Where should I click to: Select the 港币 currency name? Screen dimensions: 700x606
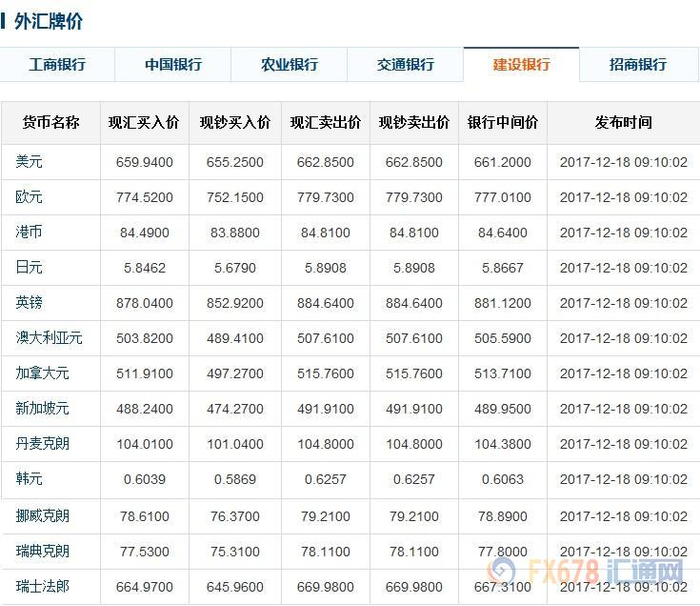pyautogui.click(x=29, y=232)
